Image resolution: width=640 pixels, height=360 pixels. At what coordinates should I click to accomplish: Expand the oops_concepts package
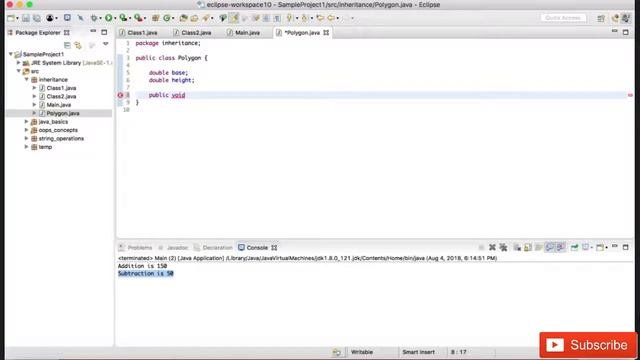(x=27, y=130)
